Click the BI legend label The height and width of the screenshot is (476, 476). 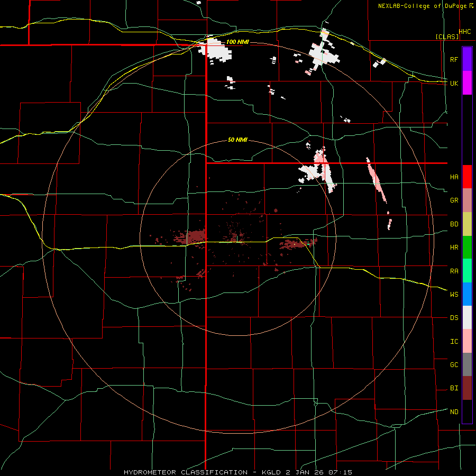click(454, 388)
